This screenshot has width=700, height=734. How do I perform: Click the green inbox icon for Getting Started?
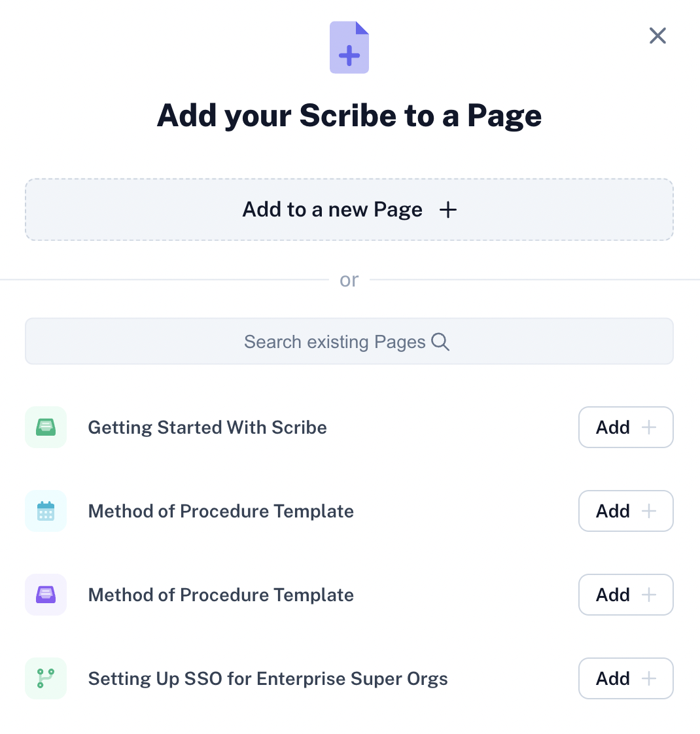coord(46,427)
